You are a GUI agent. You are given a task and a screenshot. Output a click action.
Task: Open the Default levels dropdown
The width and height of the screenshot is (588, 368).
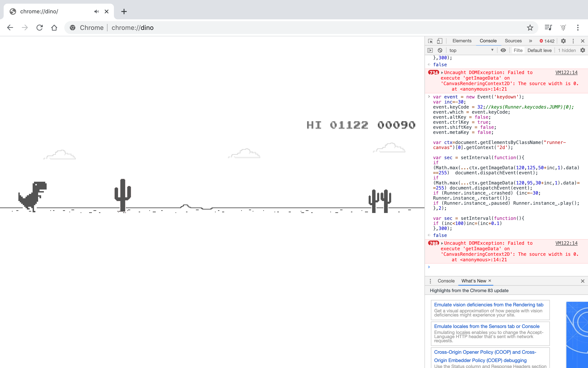[x=539, y=50]
